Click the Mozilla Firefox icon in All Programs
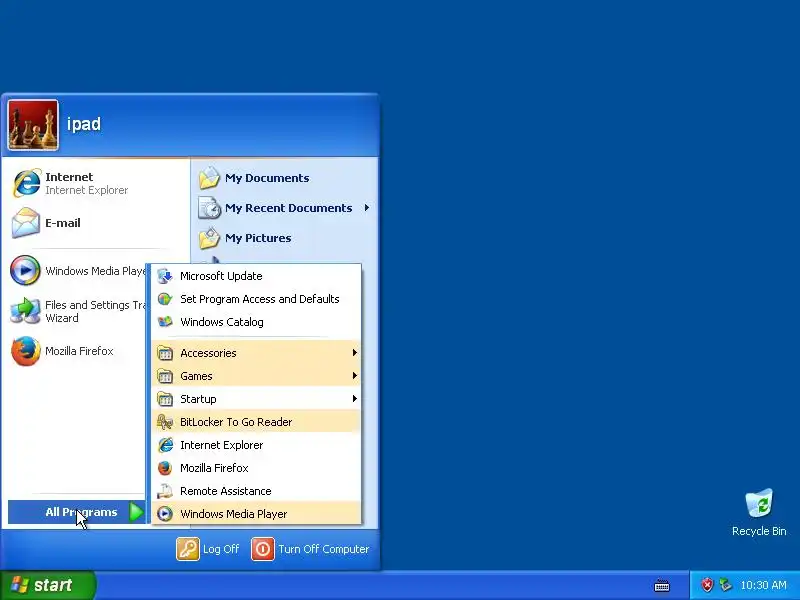The image size is (800, 600). [165, 468]
